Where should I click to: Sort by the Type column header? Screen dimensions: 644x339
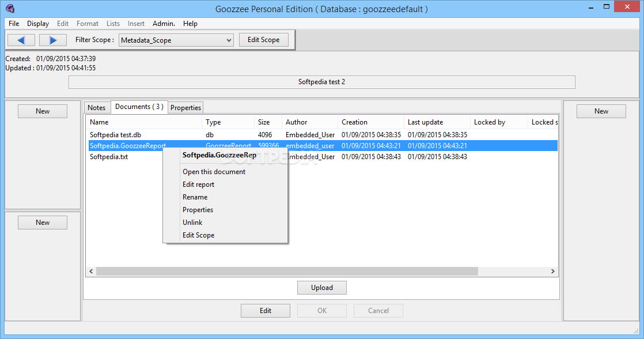[x=228, y=122]
